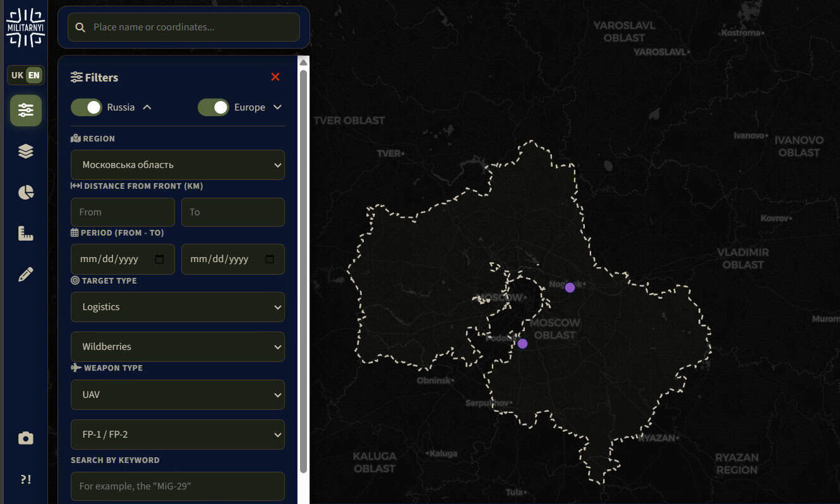Click the scrollbar up arrow
This screenshot has height=504, width=840.
(303, 62)
